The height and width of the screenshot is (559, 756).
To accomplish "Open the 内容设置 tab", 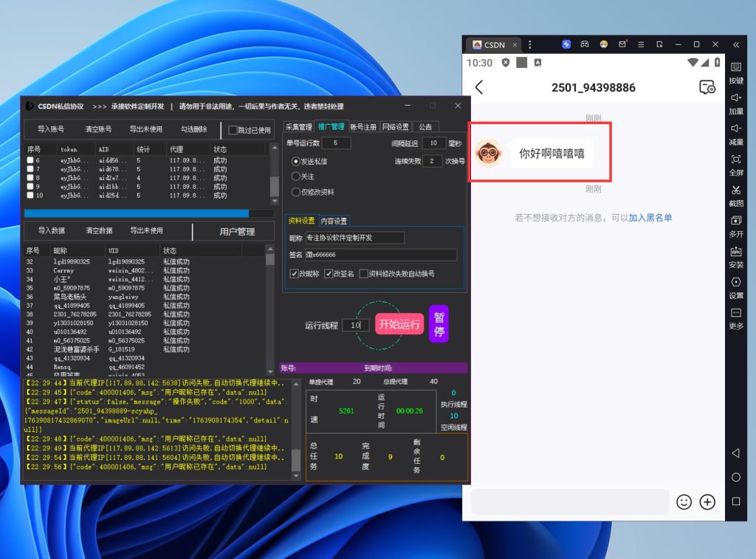I will click(333, 221).
